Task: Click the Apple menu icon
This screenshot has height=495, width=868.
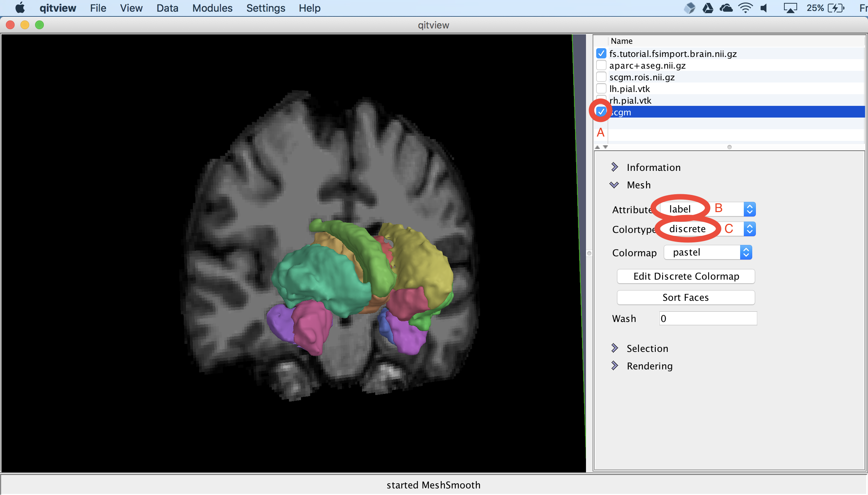Action: [20, 8]
